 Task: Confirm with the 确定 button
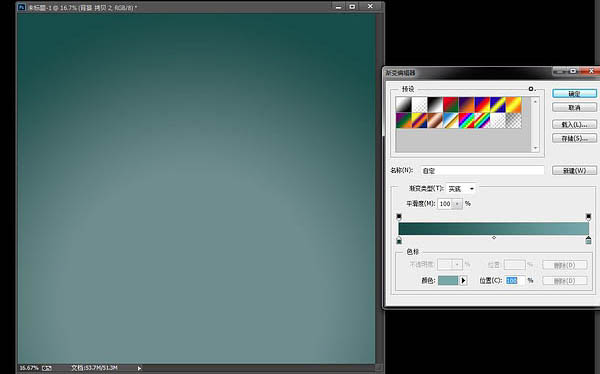click(574, 94)
